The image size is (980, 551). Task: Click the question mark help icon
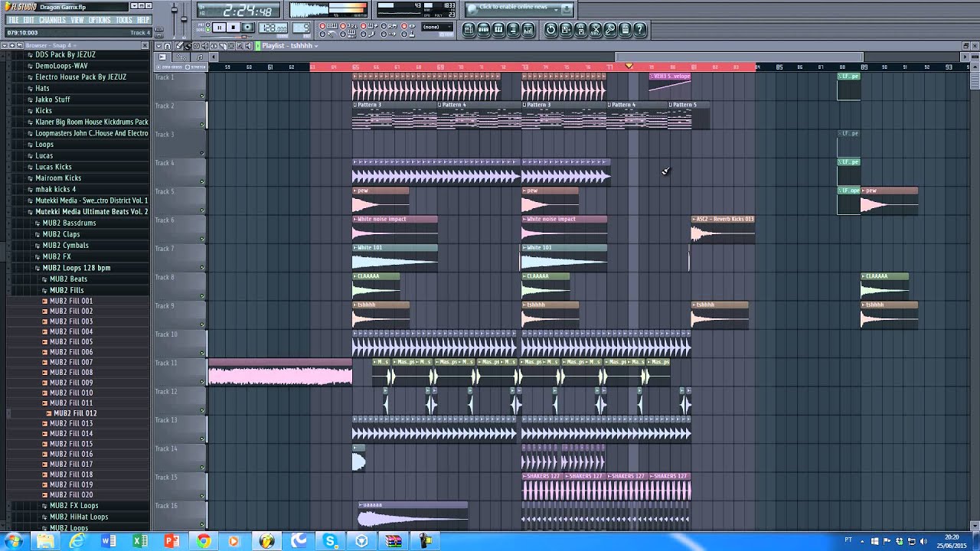tap(640, 29)
